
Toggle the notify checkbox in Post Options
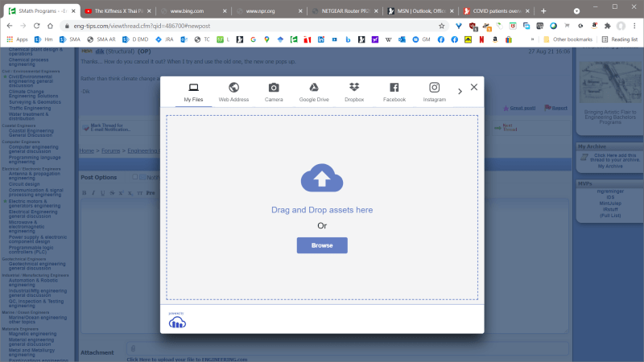[134, 177]
